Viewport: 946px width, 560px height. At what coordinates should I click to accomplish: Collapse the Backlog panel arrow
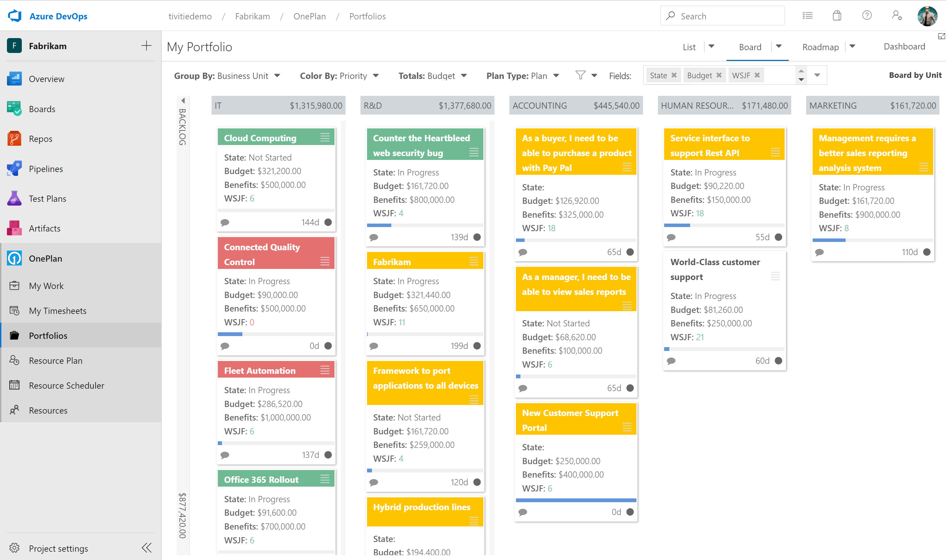[184, 100]
